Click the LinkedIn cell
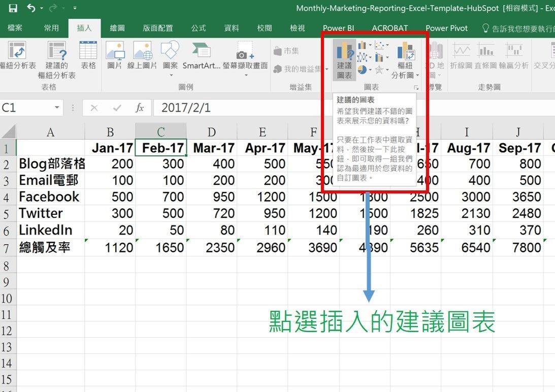 (x=51, y=230)
